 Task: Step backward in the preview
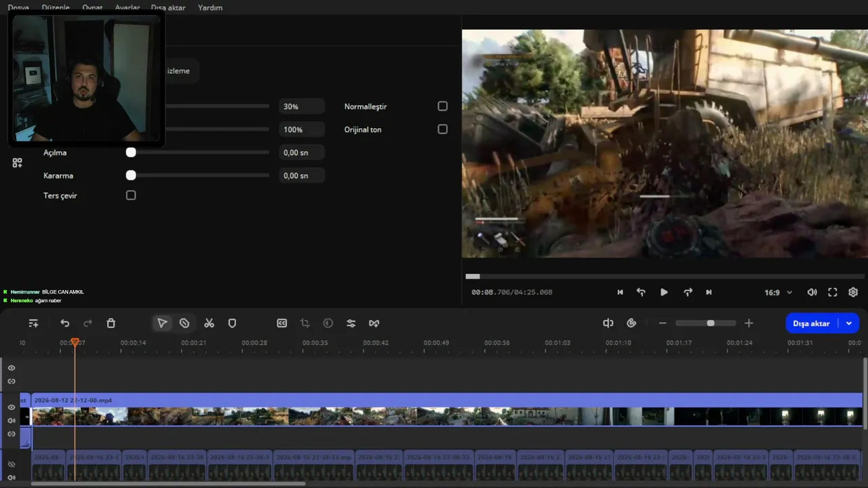click(641, 292)
